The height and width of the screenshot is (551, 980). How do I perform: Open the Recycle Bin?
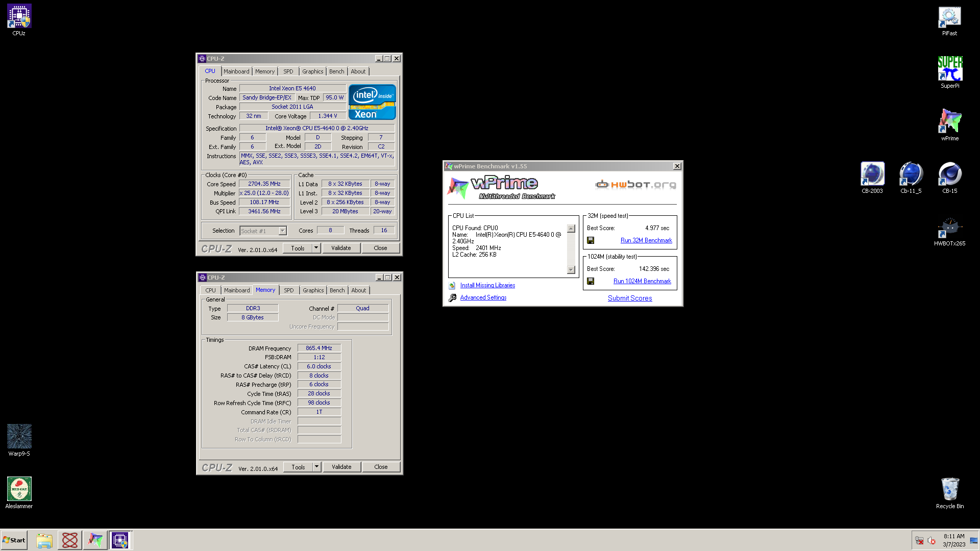coord(949,493)
